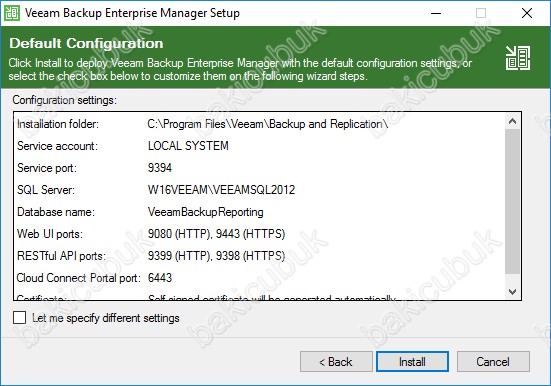
Task: Select the Cloud Connect Portal port row
Action: tap(260, 278)
